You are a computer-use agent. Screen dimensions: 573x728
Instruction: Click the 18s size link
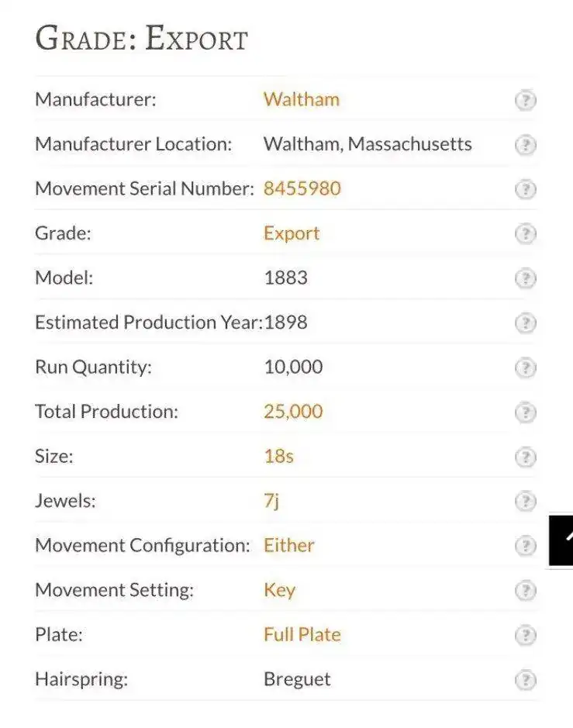click(x=278, y=456)
